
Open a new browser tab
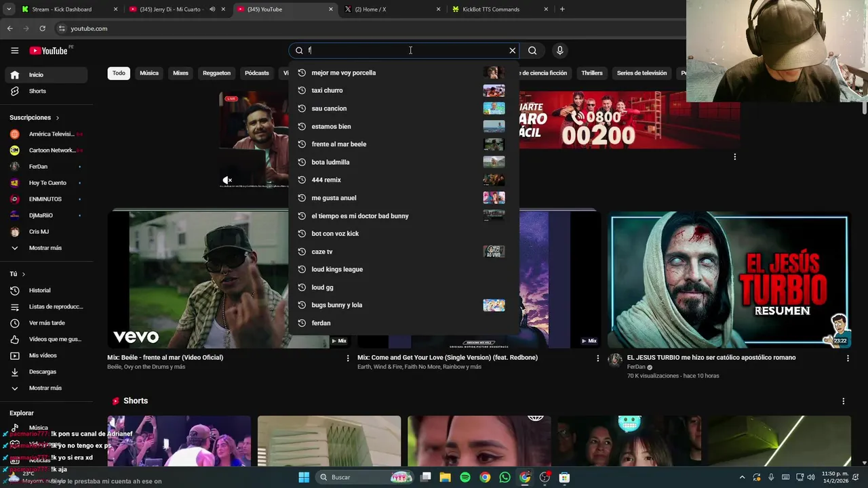tap(562, 9)
